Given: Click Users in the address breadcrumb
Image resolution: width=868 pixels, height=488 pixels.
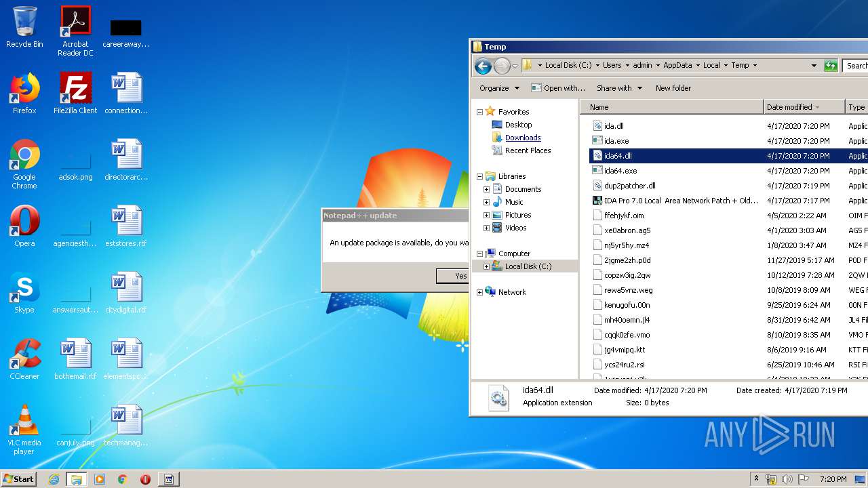Looking at the screenshot, I should 612,66.
